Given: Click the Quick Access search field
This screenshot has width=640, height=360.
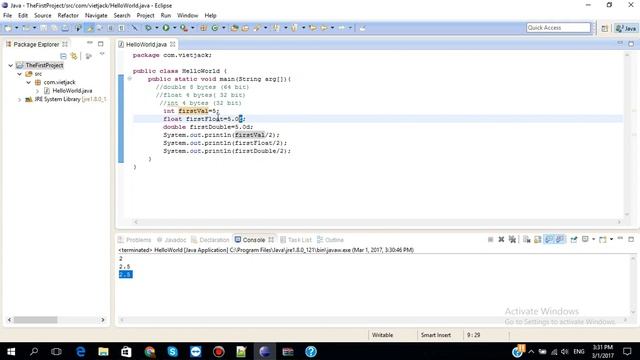Looking at the screenshot, I should coord(558,28).
